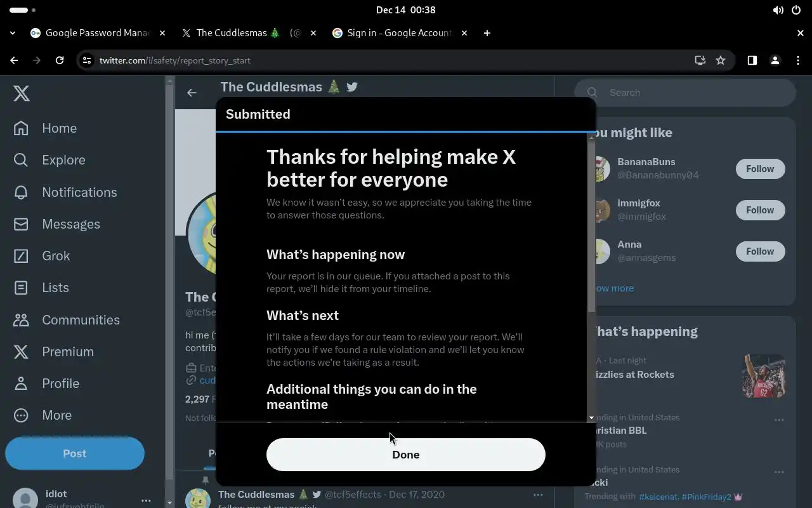812x508 pixels.
Task: Open the system power menu icon
Action: [x=796, y=10]
